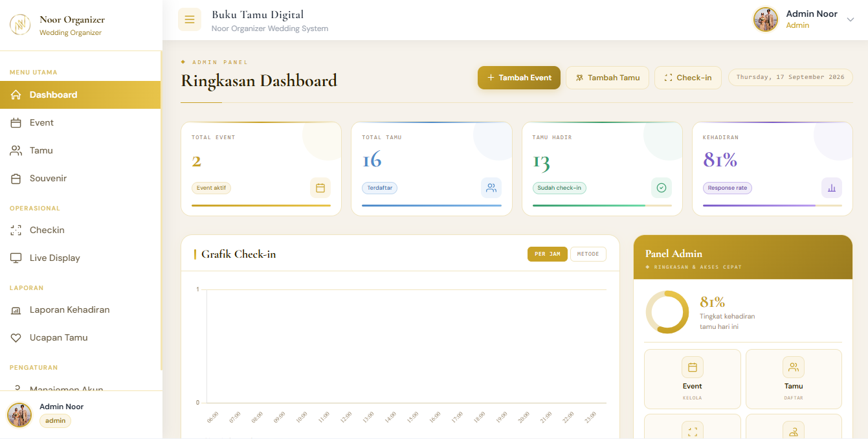Navigate to Souvenir in the sidebar
The height and width of the screenshot is (439, 868).
point(80,178)
